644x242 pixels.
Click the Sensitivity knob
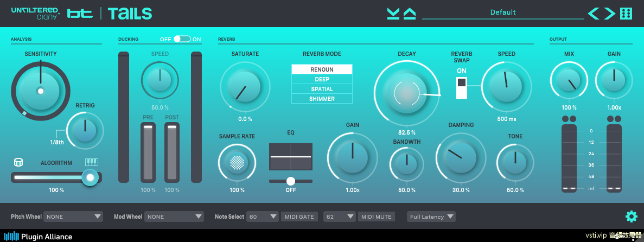[x=40, y=91]
